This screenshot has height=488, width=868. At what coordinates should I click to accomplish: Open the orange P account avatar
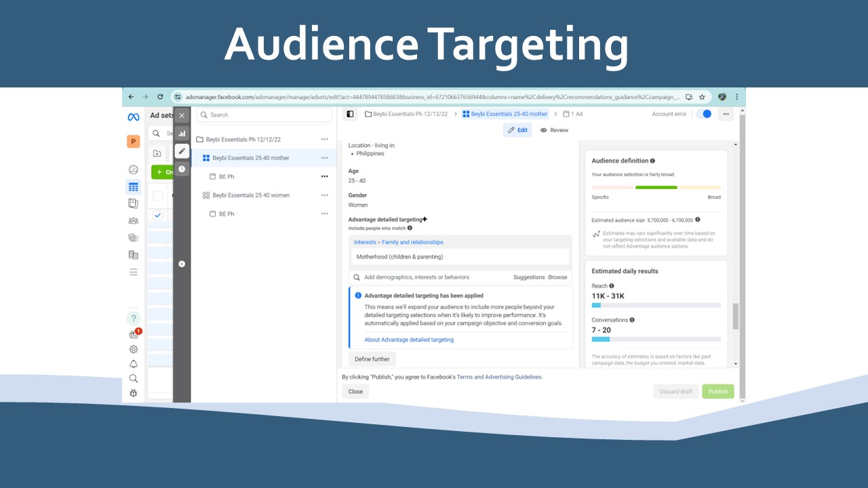(134, 142)
